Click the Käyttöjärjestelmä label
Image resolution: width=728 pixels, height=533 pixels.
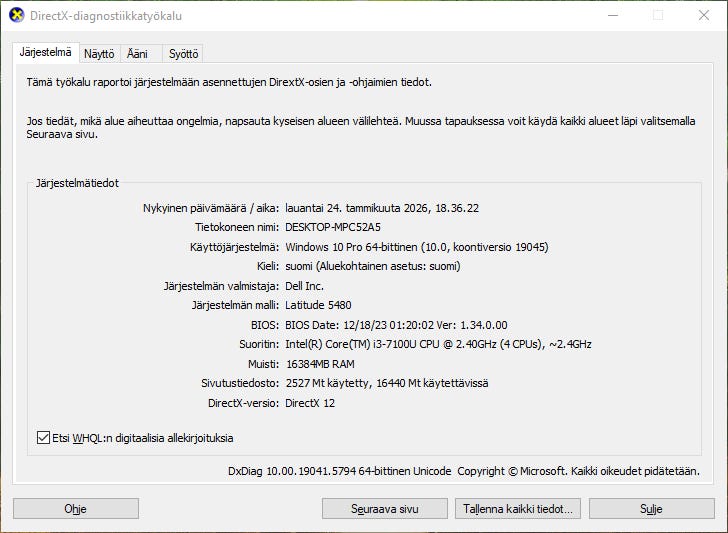234,247
